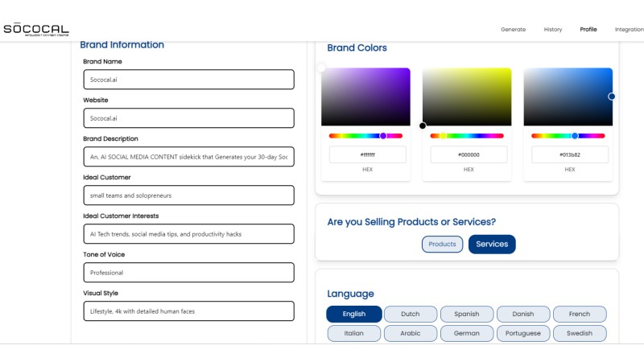Click the HEX label under #ffffff
Image resolution: width=644 pixels, height=362 pixels.
pyautogui.click(x=368, y=169)
